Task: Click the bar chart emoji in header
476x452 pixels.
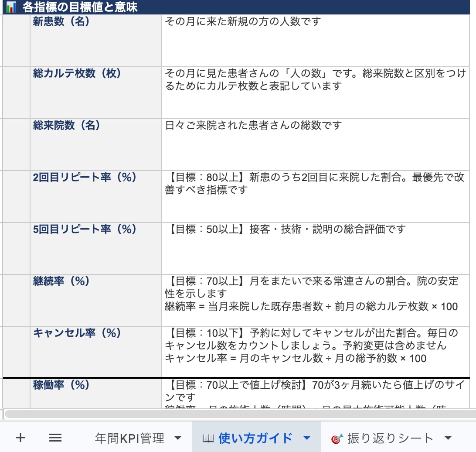Action: coord(11,7)
